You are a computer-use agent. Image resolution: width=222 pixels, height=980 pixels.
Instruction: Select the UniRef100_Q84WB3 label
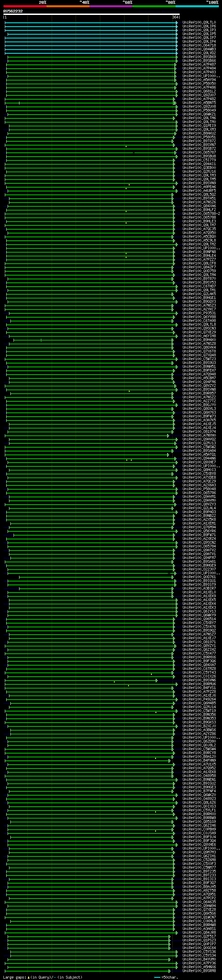click(x=199, y=49)
